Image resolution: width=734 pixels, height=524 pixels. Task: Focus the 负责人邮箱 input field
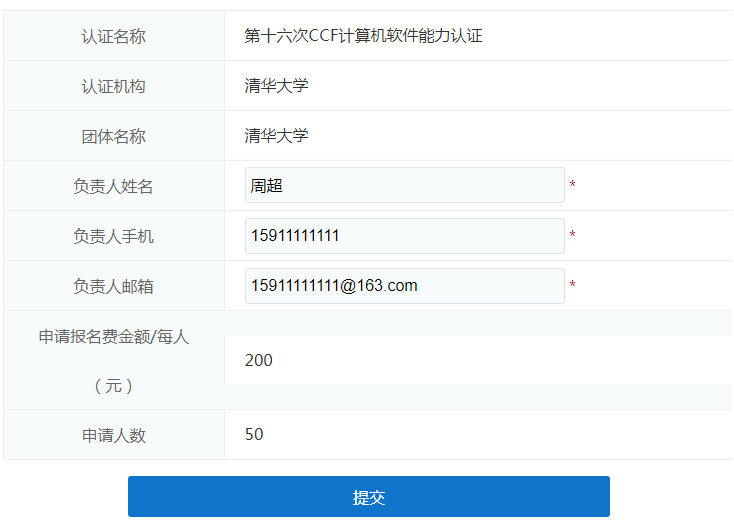tap(404, 286)
